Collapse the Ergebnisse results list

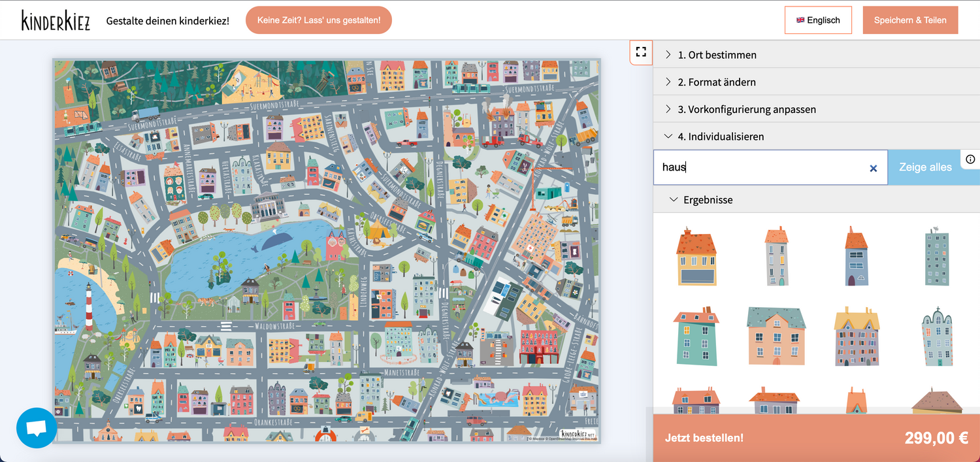click(708, 200)
